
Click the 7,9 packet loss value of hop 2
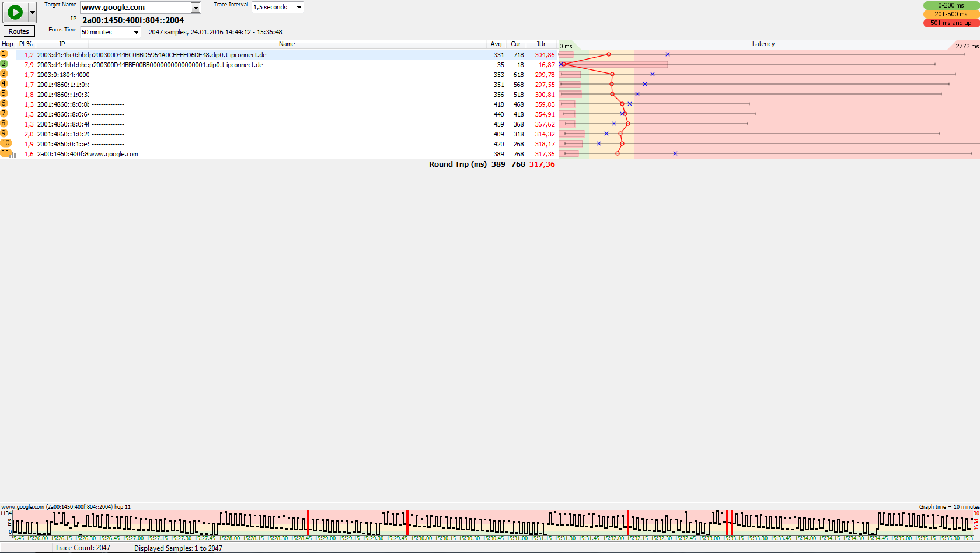(x=29, y=65)
